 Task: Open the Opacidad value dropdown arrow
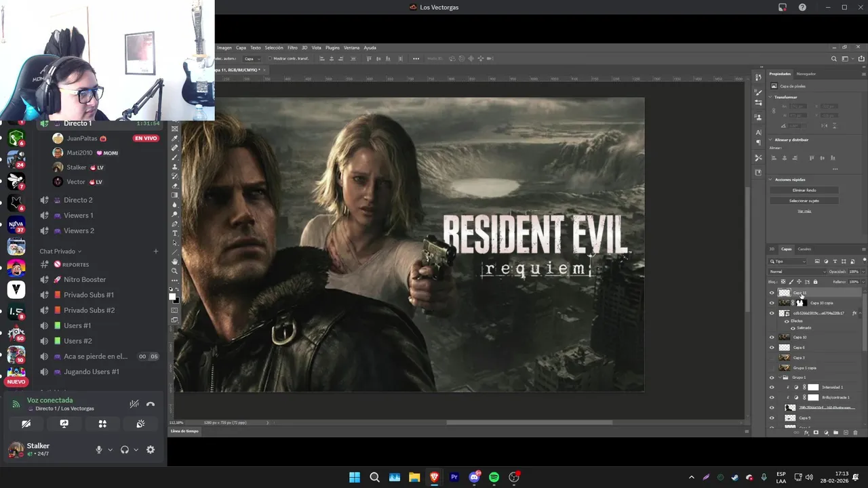coord(863,272)
